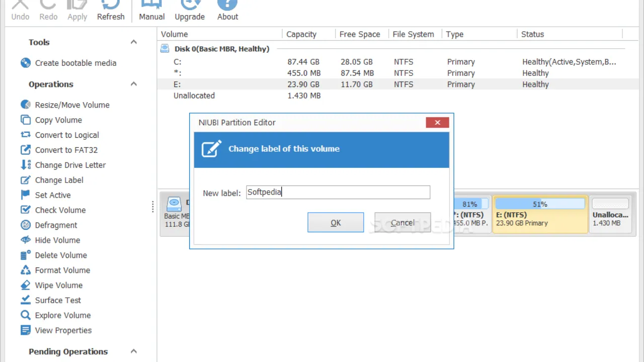Screen dimensions: 644x362
Task: Click the Set Active flag icon
Action: pyautogui.click(x=26, y=195)
